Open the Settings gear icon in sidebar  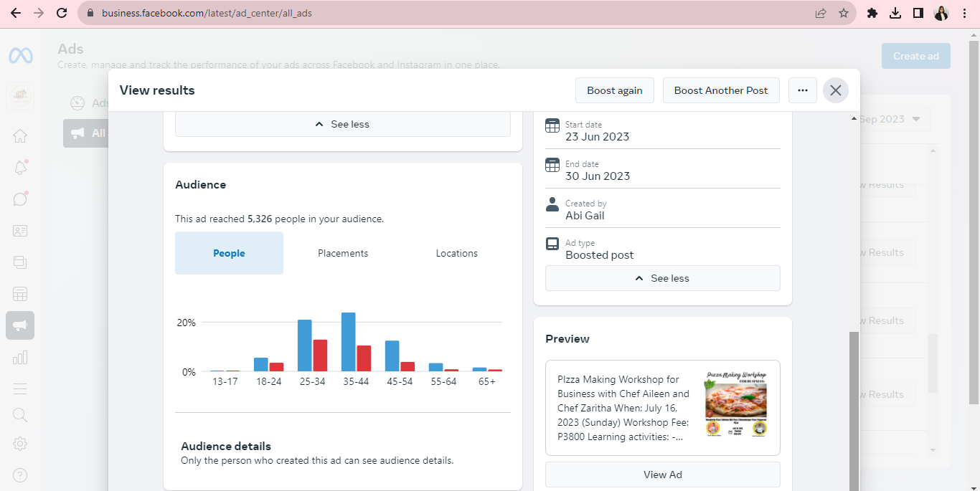(20, 444)
